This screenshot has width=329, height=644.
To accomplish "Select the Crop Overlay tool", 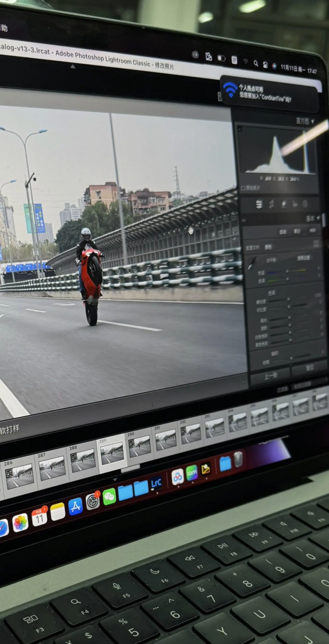I will [x=271, y=204].
